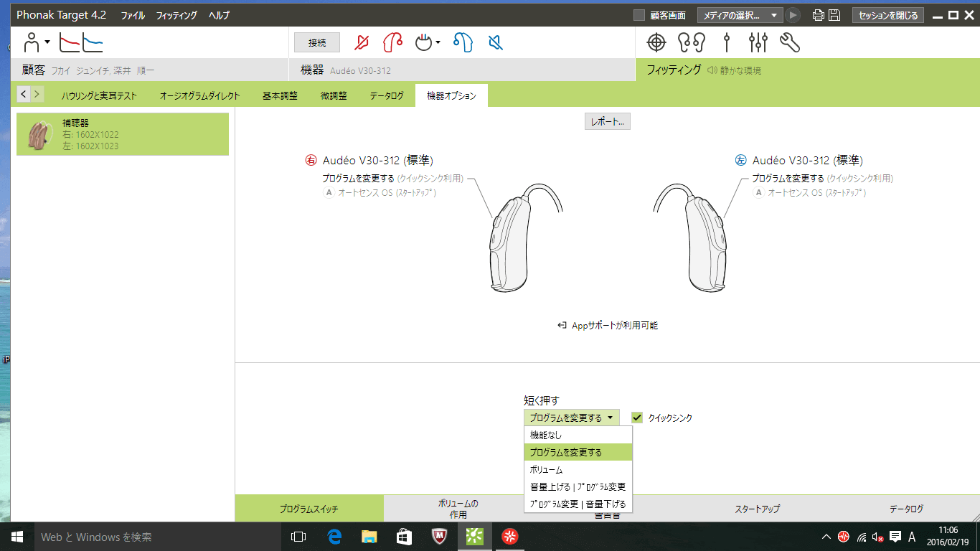Open Task View on the taskbar

(298, 536)
